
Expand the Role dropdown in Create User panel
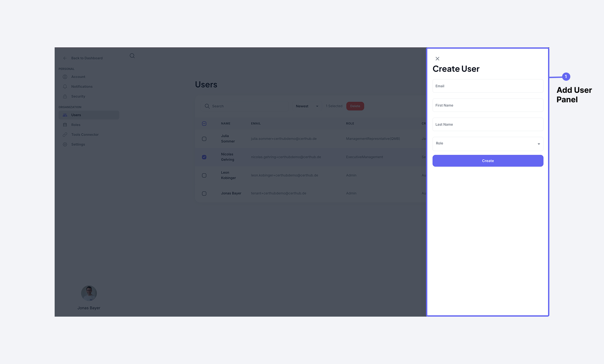[x=538, y=144]
